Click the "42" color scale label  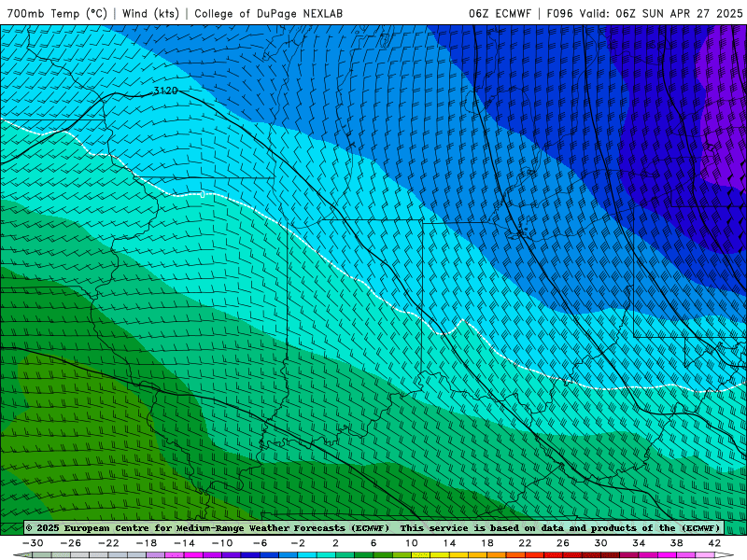click(714, 543)
